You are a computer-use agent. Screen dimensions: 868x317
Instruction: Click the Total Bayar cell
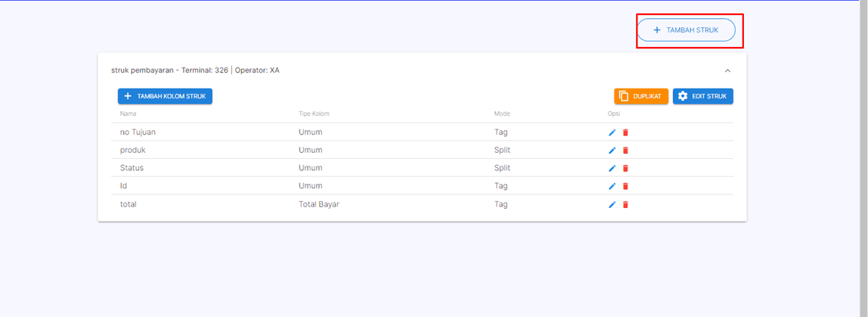318,204
